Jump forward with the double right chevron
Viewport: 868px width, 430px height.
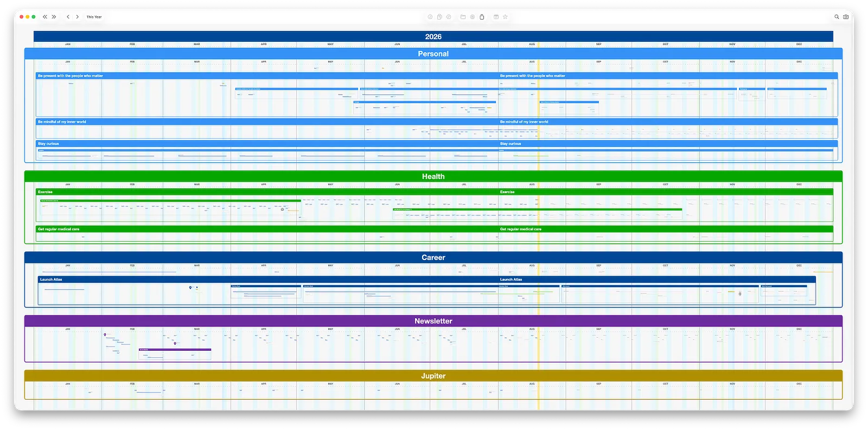click(54, 17)
